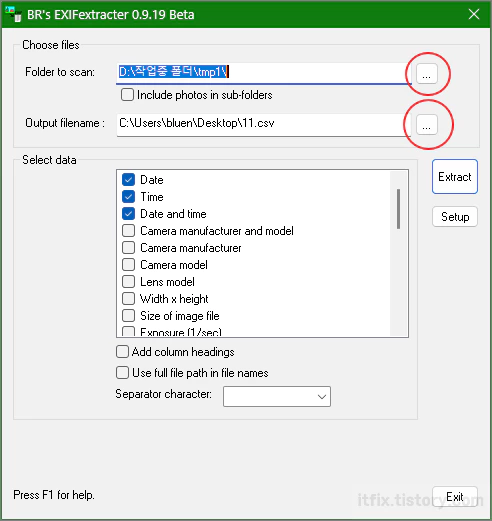Click the data list scrollbar thumb
Image resolution: width=492 pixels, height=521 pixels.
(x=398, y=209)
